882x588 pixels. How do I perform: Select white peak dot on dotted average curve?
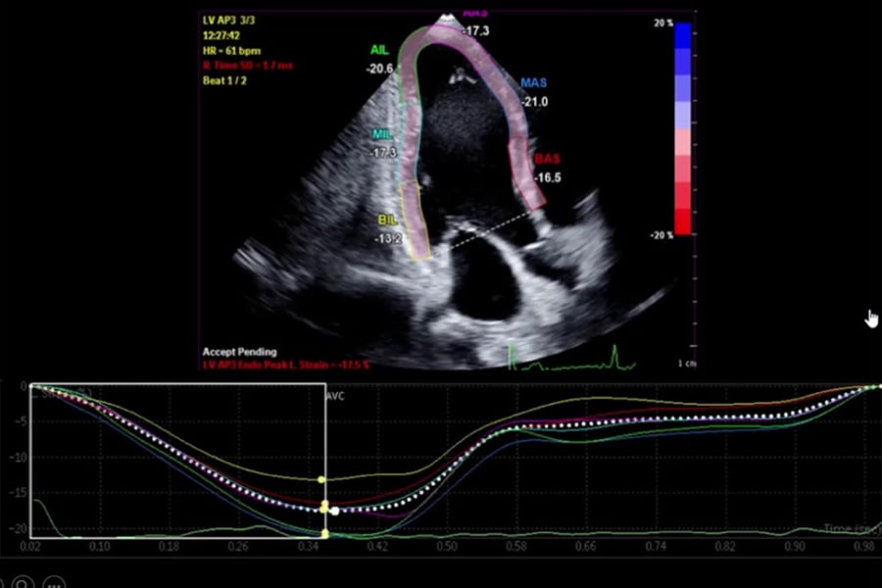click(x=335, y=511)
